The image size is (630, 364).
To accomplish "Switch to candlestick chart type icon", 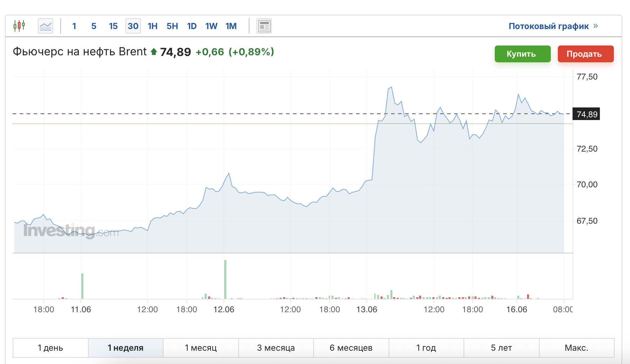I will 19,26.
